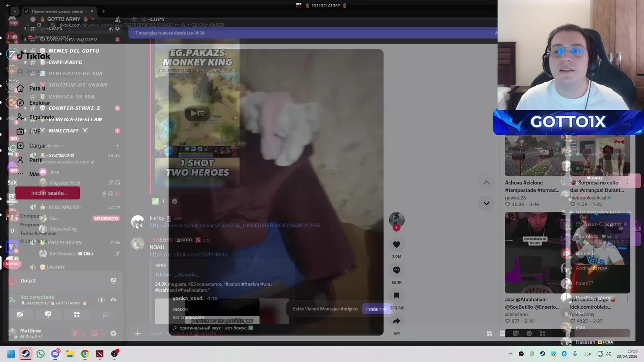
Task: Play EG.PAKAZS Monkey King clip video
Action: tap(197, 113)
